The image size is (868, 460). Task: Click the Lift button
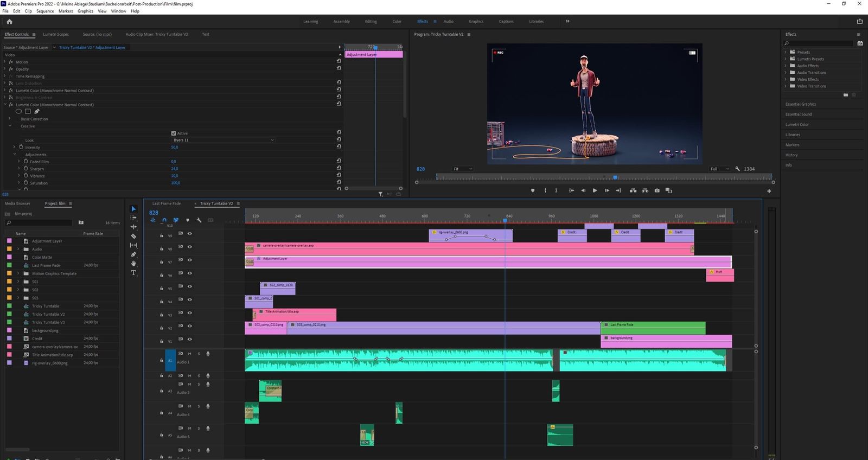click(x=633, y=190)
